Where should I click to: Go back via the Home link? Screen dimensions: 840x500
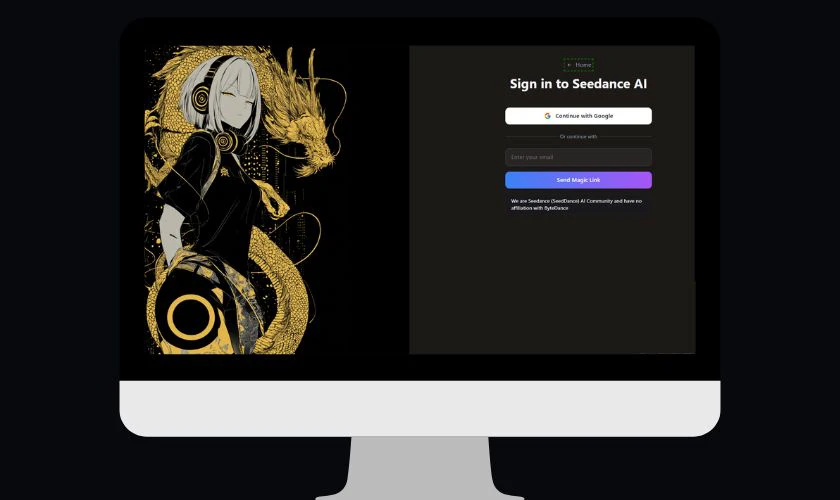[583, 65]
